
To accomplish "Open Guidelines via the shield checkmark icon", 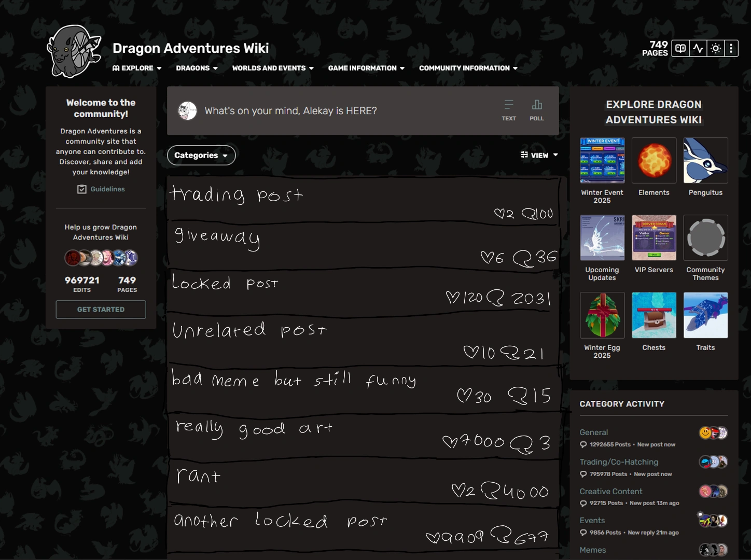I will [x=82, y=189].
